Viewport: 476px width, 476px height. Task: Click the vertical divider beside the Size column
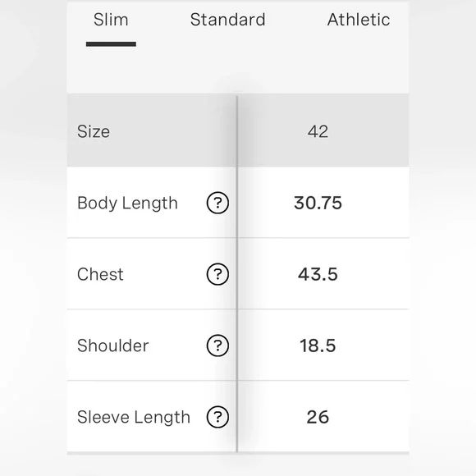pyautogui.click(x=237, y=274)
